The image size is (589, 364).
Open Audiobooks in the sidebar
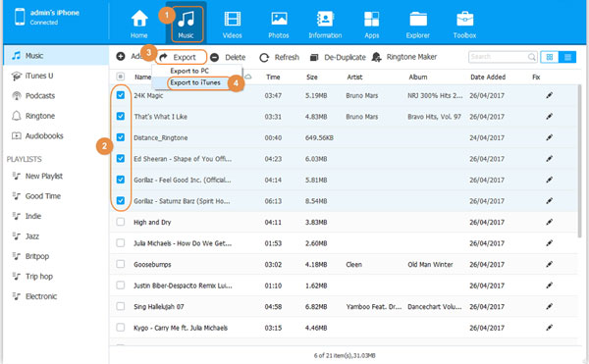click(56, 135)
